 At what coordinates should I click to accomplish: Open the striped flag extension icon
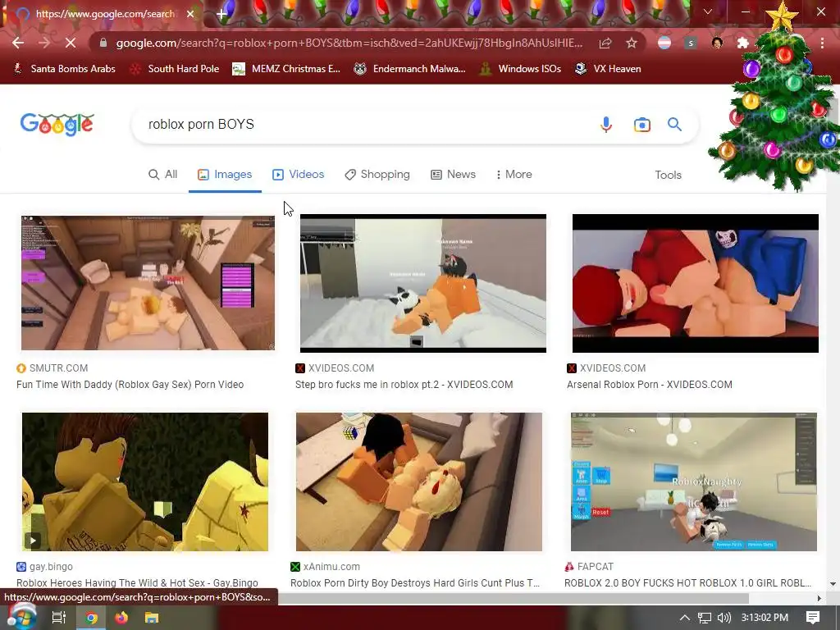click(664, 43)
